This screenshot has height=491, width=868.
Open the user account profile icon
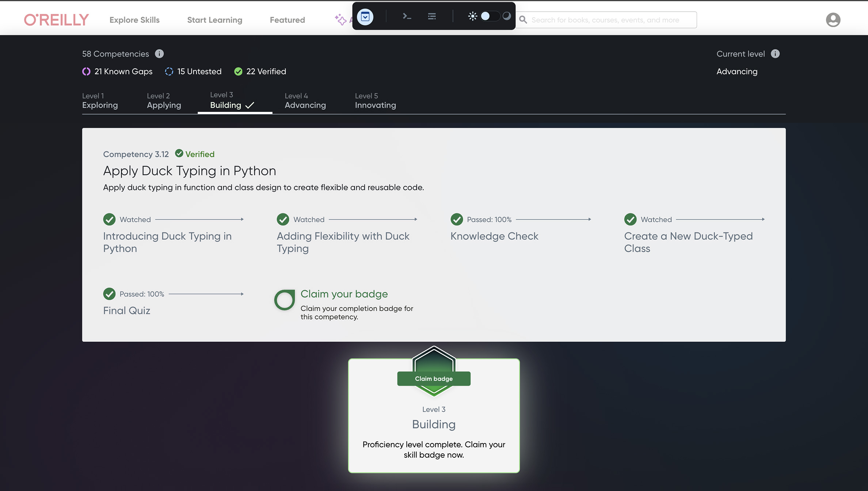(833, 20)
